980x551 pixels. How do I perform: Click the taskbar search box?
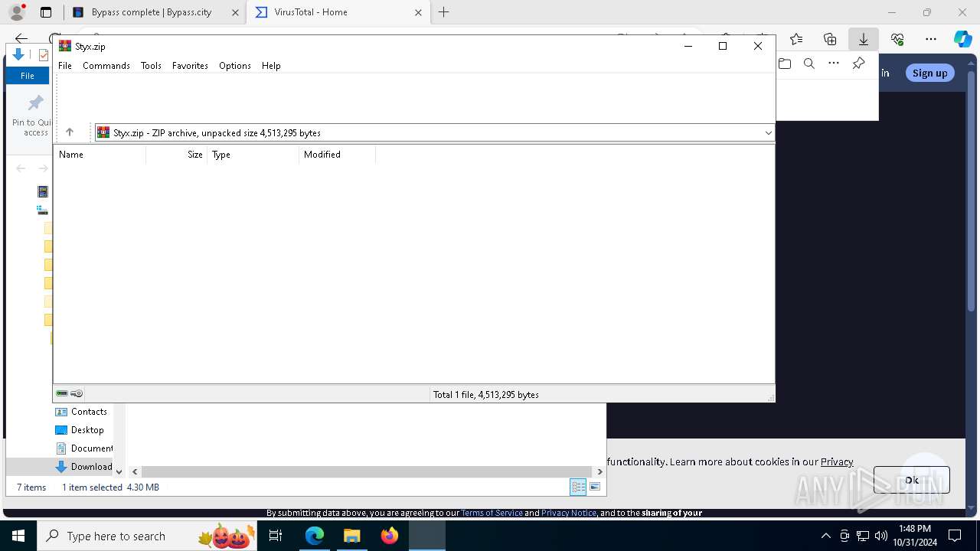(x=149, y=536)
